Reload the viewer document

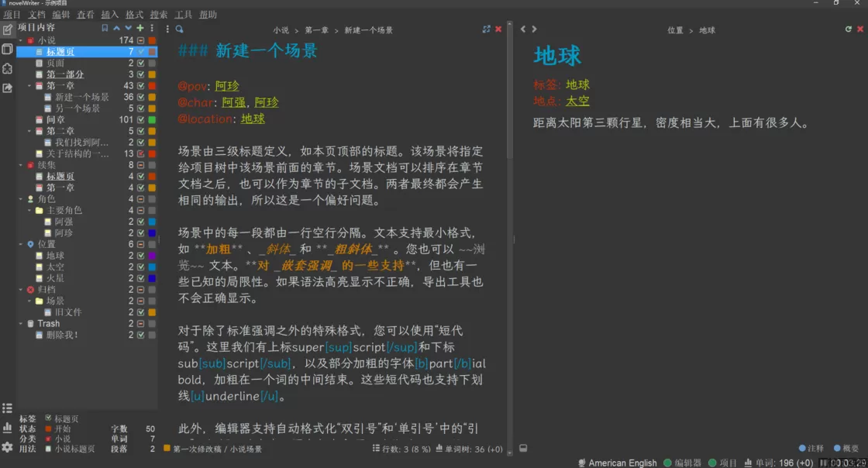[848, 29]
